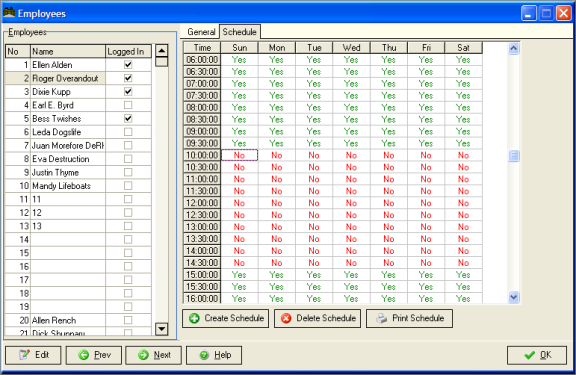Viewport: 576px width, 375px height.
Task: Confirm with the OK button
Action: 537,355
